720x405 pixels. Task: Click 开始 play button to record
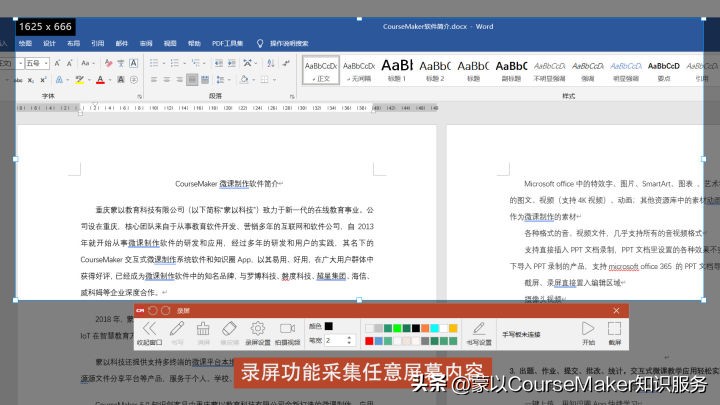pyautogui.click(x=588, y=333)
